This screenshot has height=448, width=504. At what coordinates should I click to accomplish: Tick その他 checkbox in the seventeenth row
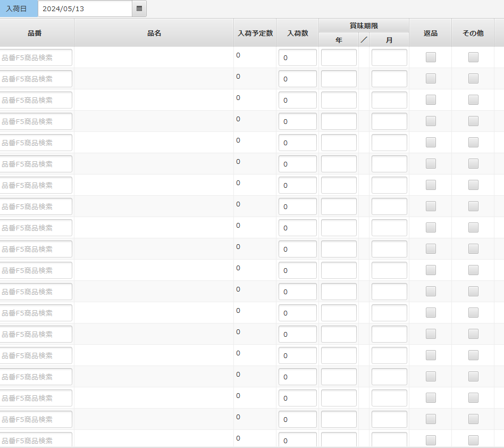pos(473,398)
